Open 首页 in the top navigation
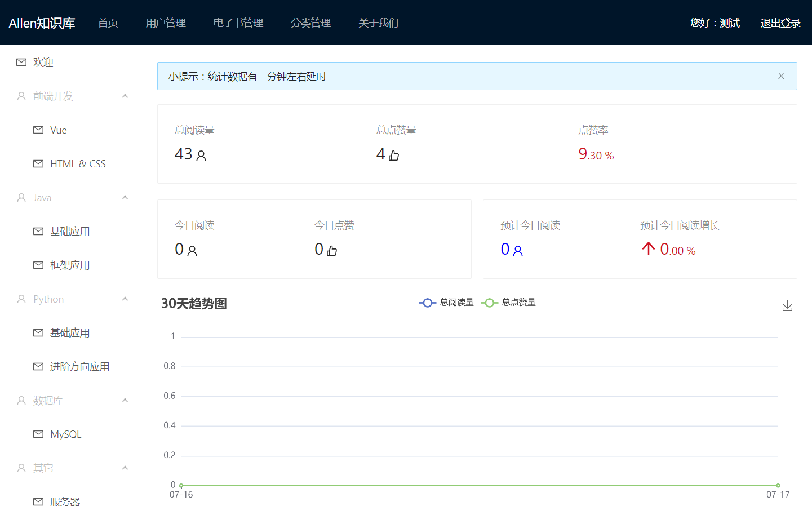This screenshot has height=506, width=812. [108, 23]
